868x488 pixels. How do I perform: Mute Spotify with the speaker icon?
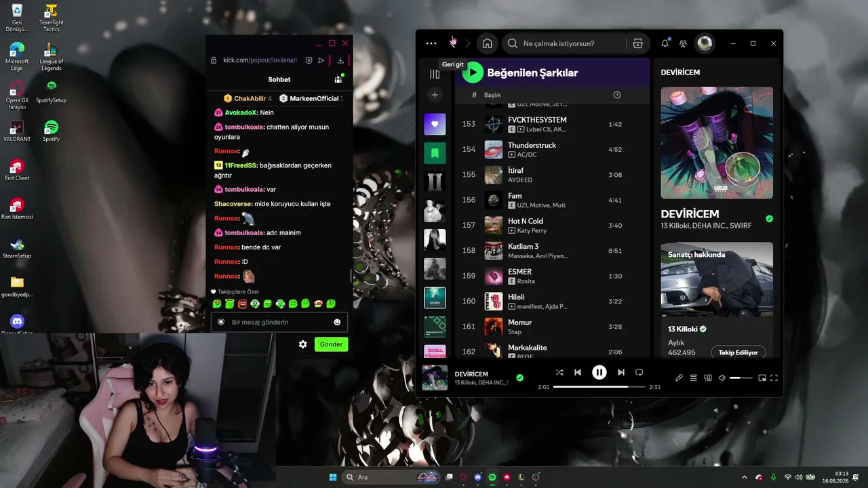click(x=722, y=378)
